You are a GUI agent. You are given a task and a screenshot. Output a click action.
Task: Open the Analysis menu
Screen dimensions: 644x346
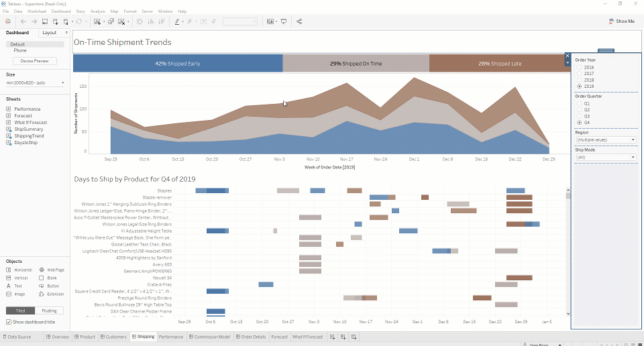coord(97,11)
